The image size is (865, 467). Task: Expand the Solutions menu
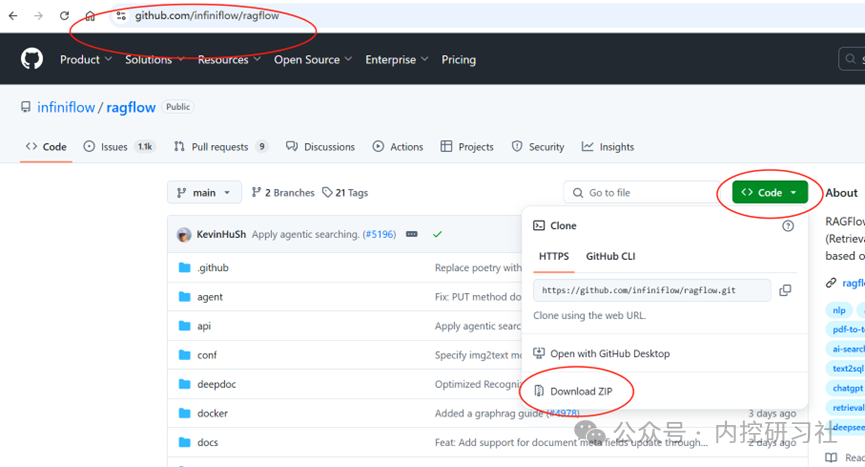(x=154, y=60)
